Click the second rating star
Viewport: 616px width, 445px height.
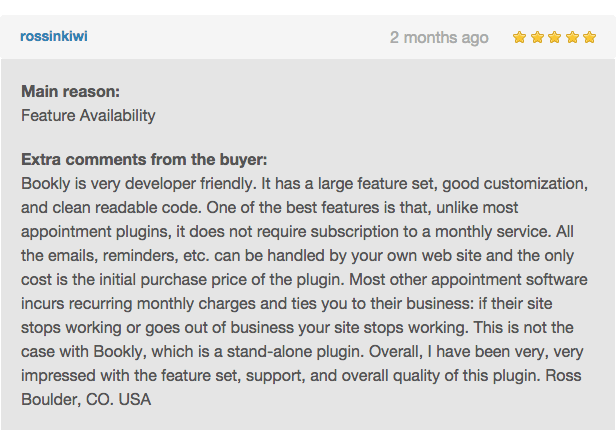coord(537,37)
